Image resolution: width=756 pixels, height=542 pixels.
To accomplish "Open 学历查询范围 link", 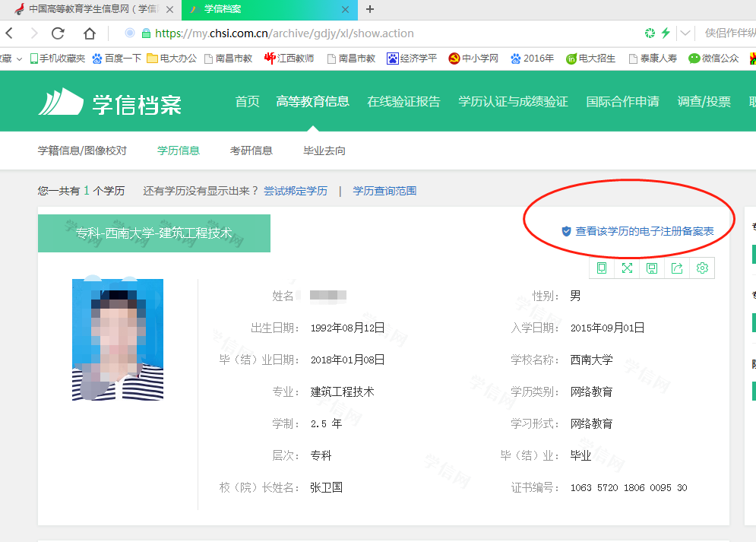I will (x=384, y=191).
